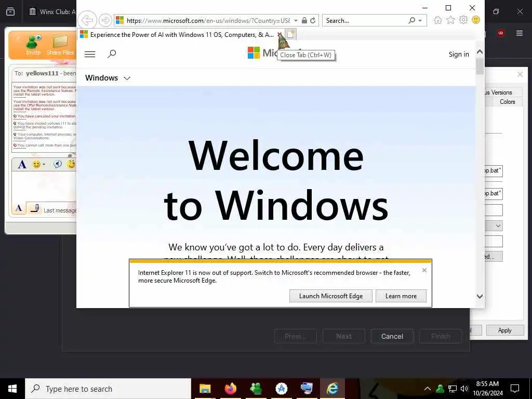Select the text-mode A tab in messenger
This screenshot has width=532, height=399.
(x=19, y=208)
